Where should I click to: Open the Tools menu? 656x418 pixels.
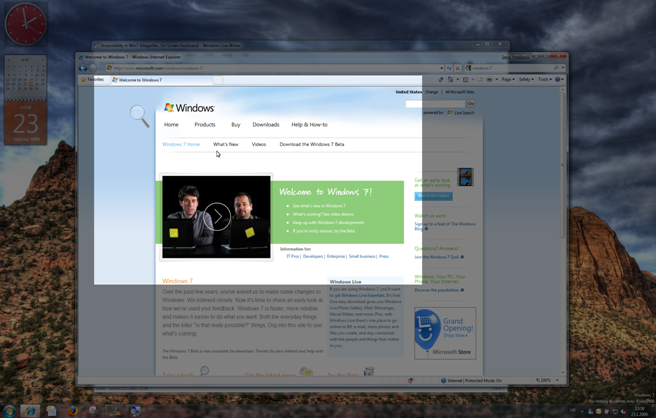pos(544,79)
